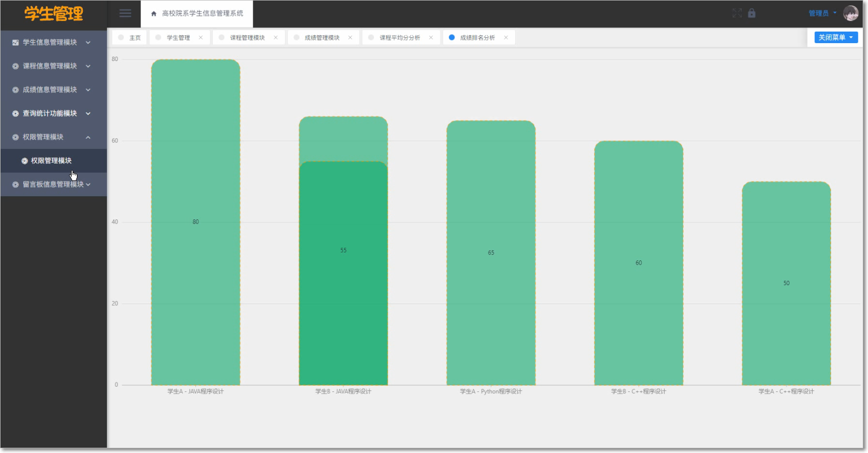Open 高校院系学生信息管理系统 title tab
868x453 pixels.
[197, 14]
